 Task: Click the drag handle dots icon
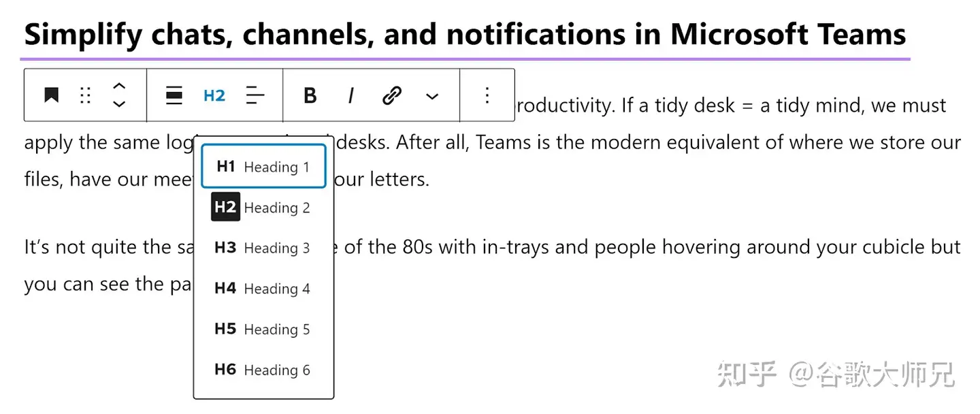[85, 95]
